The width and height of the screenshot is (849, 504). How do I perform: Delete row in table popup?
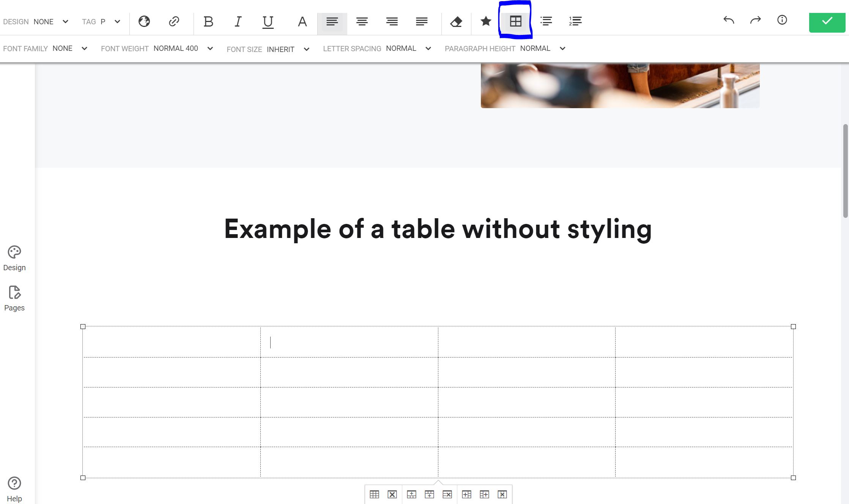(x=447, y=495)
